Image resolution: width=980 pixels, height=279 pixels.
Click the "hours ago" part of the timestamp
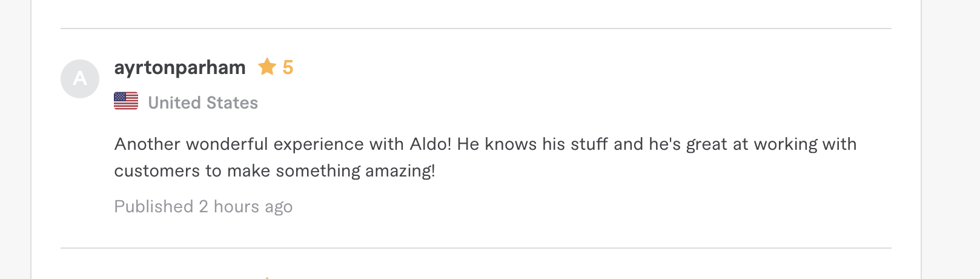pos(253,207)
